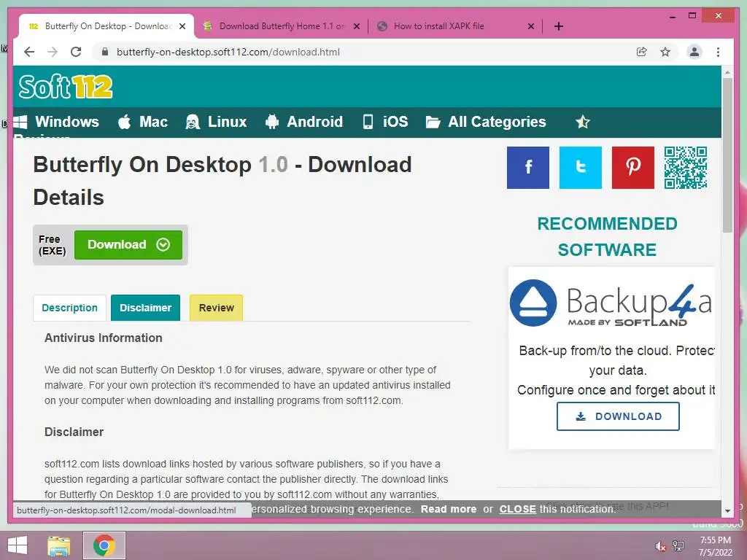
Task: Open the Chrome three-dot menu
Action: [x=718, y=52]
